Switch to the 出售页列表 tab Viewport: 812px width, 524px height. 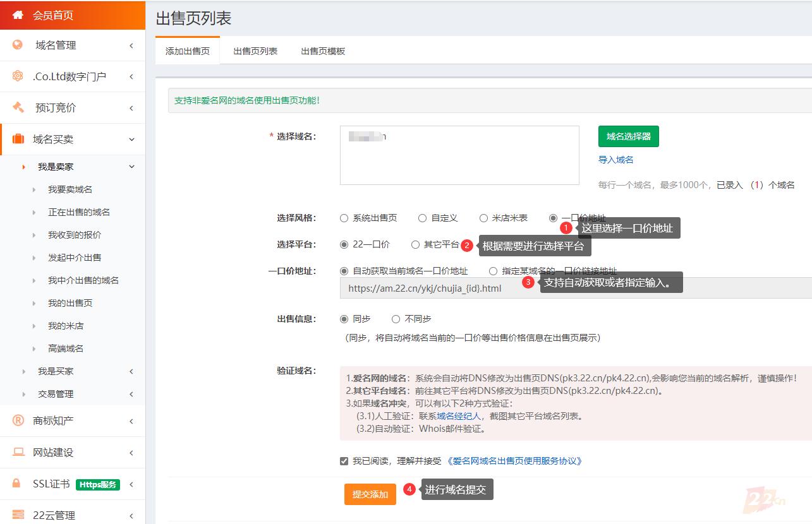[255, 51]
